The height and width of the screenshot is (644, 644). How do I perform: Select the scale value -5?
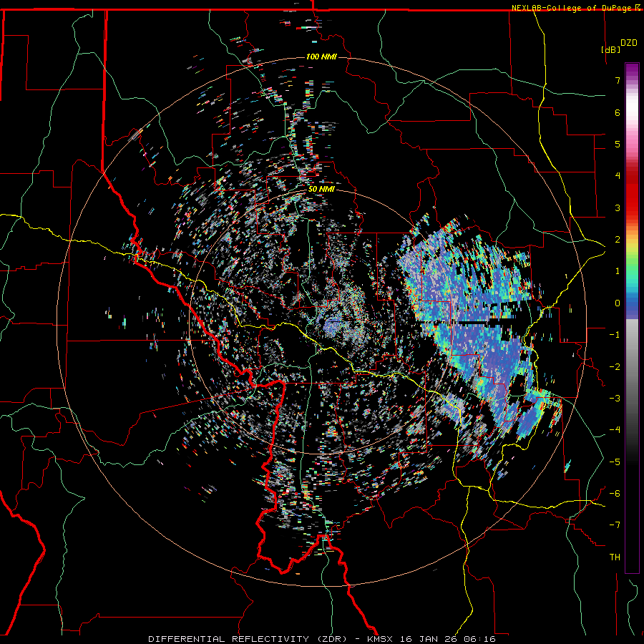[x=615, y=462]
